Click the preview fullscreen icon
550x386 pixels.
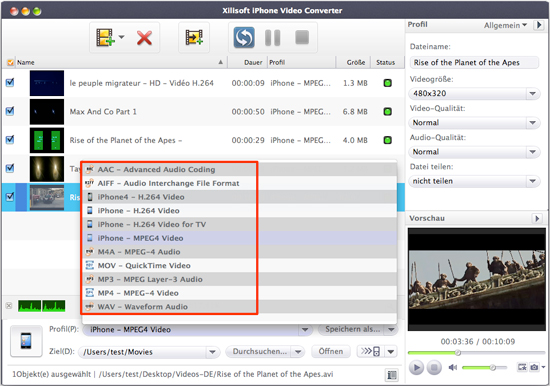point(522,367)
